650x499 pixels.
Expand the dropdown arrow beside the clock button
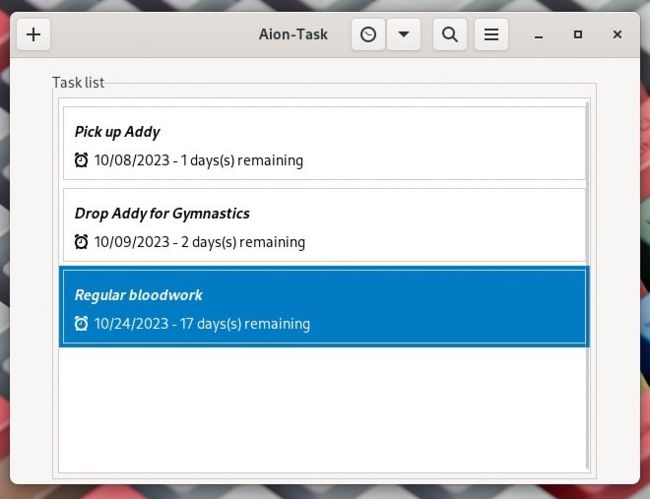pos(403,35)
